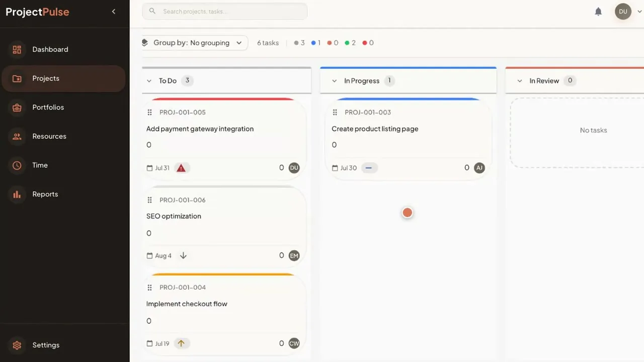Open task Implement checkout flow
This screenshot has height=362, width=644.
coord(187,304)
